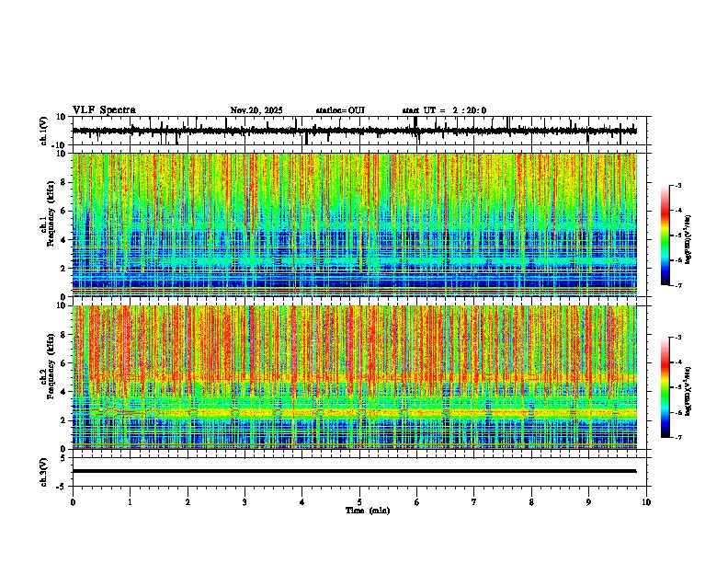The width and height of the screenshot is (728, 563).
Task: Click the ch.2 spectrogram color scale bar
Action: [665, 387]
